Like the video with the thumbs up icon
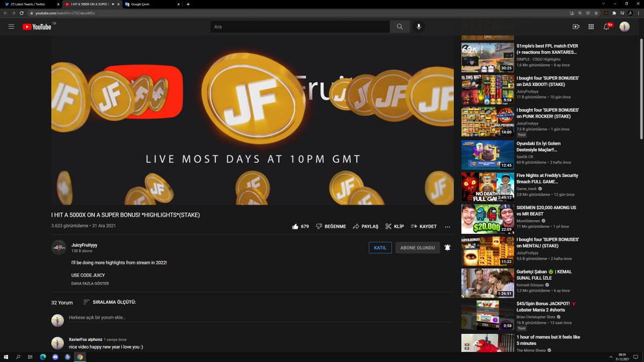Screen dimensions: 644x362 [295, 226]
